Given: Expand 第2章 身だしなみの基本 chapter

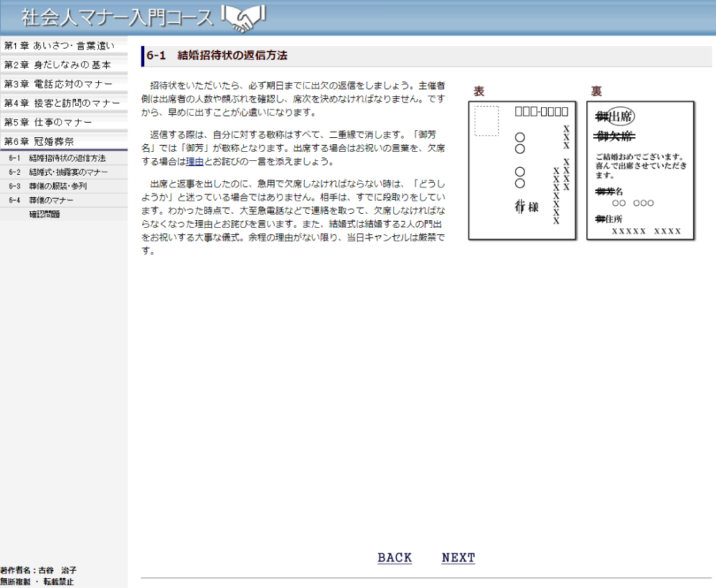Looking at the screenshot, I should [57, 65].
